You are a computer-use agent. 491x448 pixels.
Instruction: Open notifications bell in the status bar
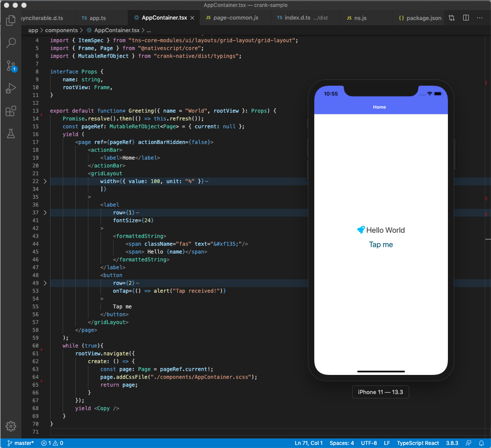(x=481, y=443)
